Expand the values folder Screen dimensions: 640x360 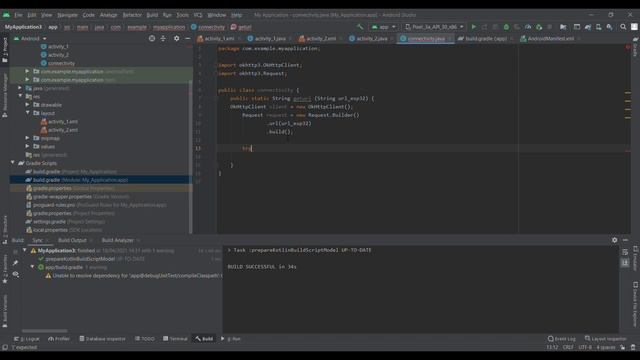coord(27,146)
